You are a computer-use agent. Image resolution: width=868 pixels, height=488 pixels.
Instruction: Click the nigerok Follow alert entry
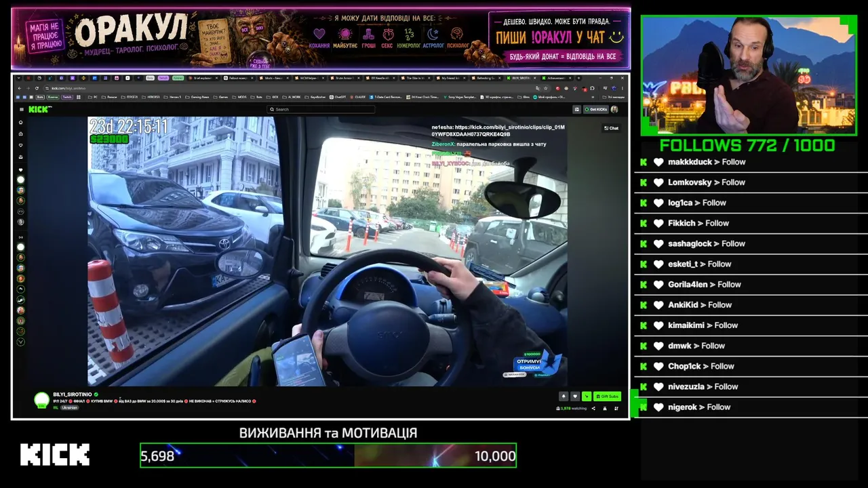click(x=751, y=407)
